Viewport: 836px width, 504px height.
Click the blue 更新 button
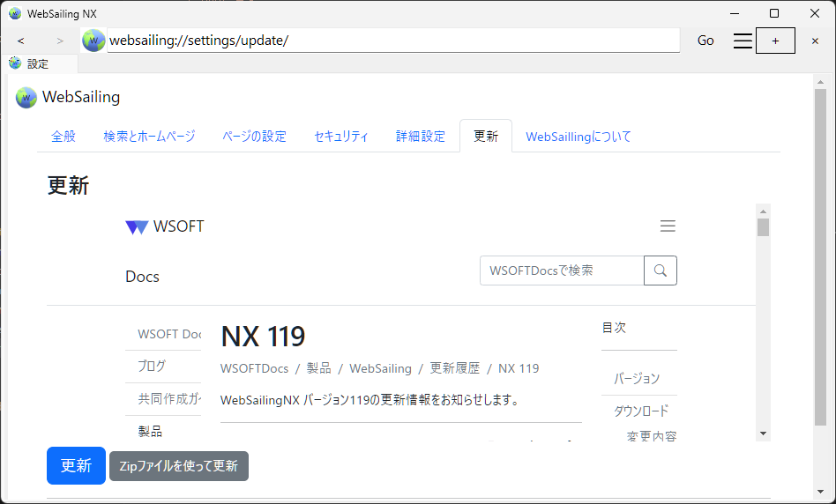(76, 465)
